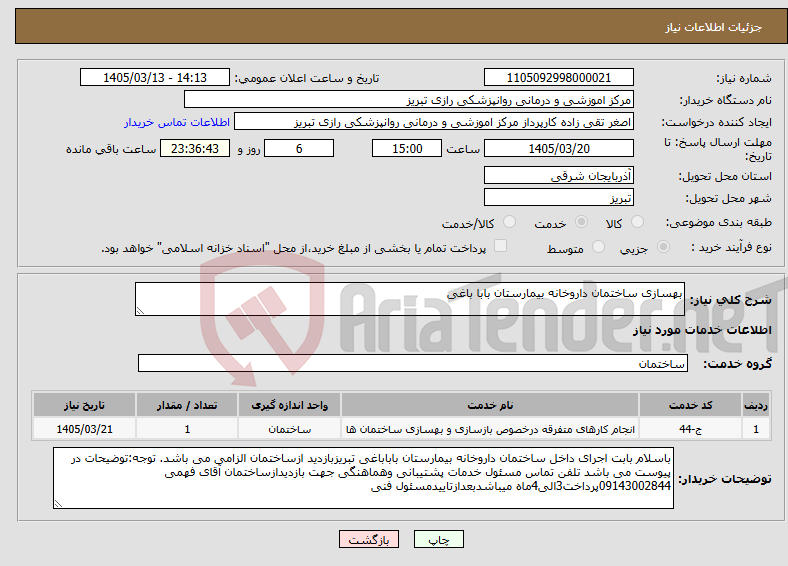
Task: Click the ساعت باقی مانده label
Action: pos(111,149)
